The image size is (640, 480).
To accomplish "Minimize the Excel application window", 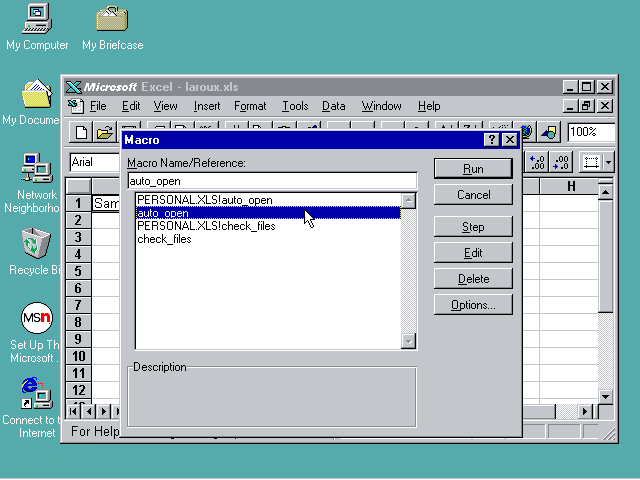I will pyautogui.click(x=570, y=87).
